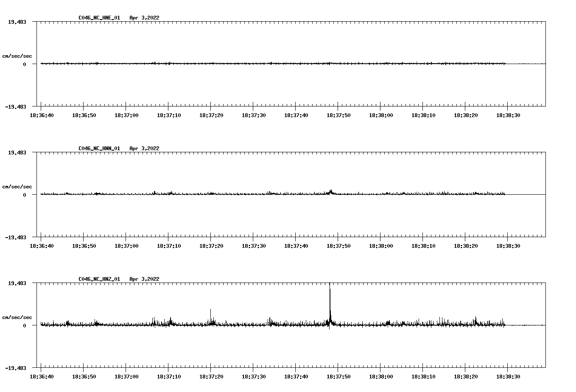Click the 19.483 upper limit of the HNE plot
Viewport: 576px width, 392px height.
pos(17,22)
